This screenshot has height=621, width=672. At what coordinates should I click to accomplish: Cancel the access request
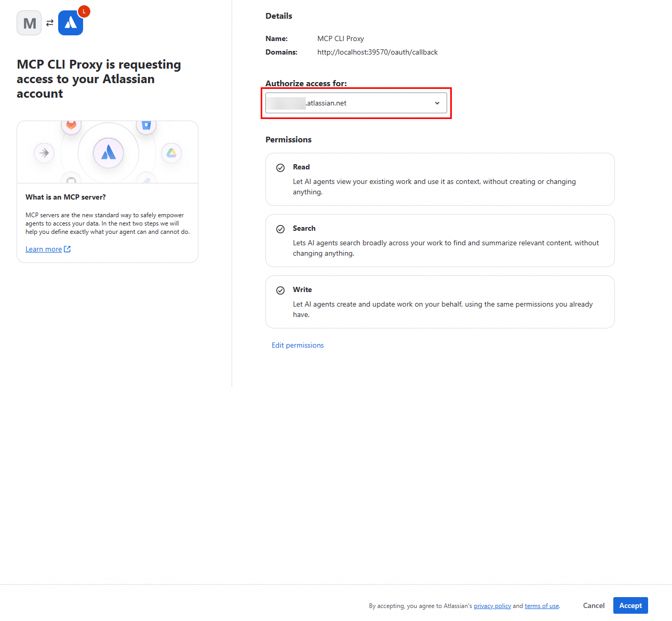(594, 605)
